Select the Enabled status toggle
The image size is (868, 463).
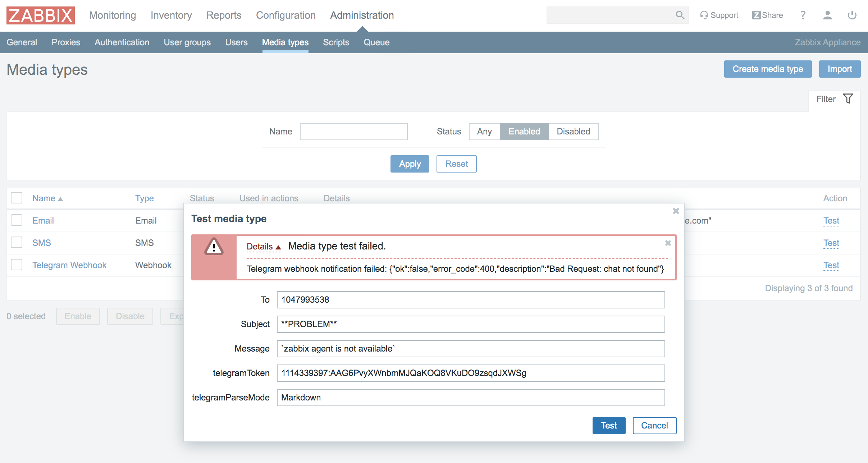pyautogui.click(x=524, y=131)
